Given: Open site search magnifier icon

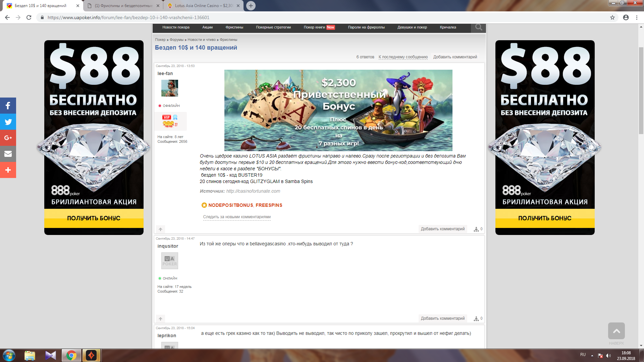Looking at the screenshot, I should [x=479, y=27].
